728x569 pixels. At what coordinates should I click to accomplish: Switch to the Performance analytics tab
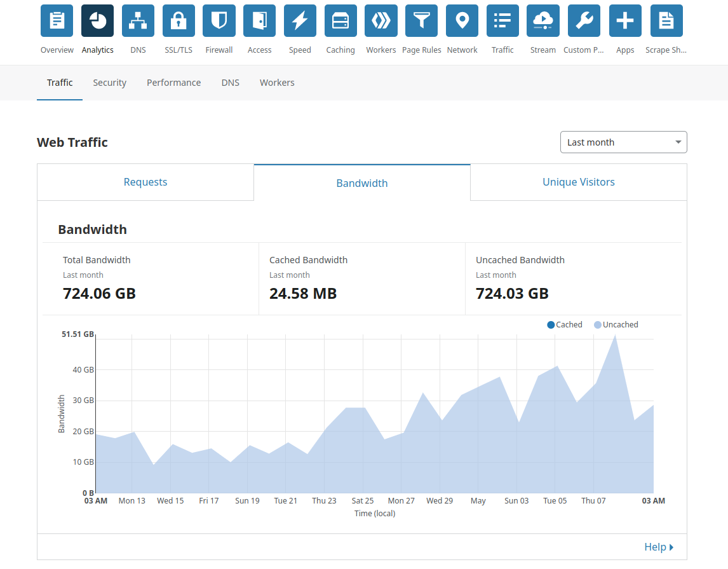(x=173, y=83)
